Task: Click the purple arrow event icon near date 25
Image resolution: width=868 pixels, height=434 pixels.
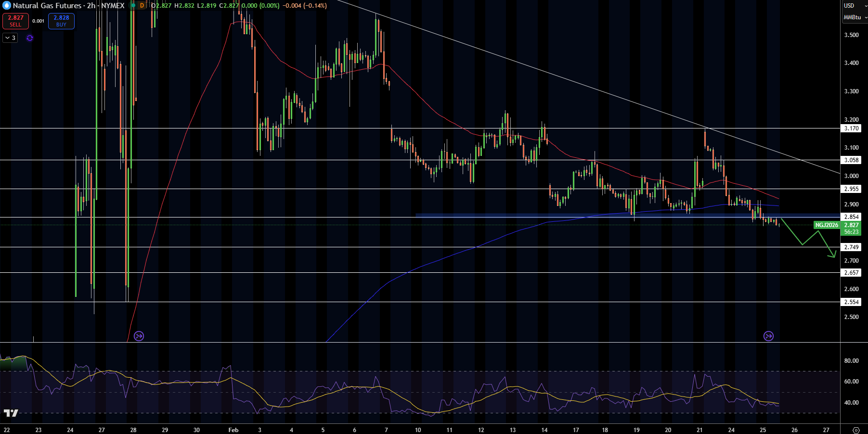Action: point(768,336)
